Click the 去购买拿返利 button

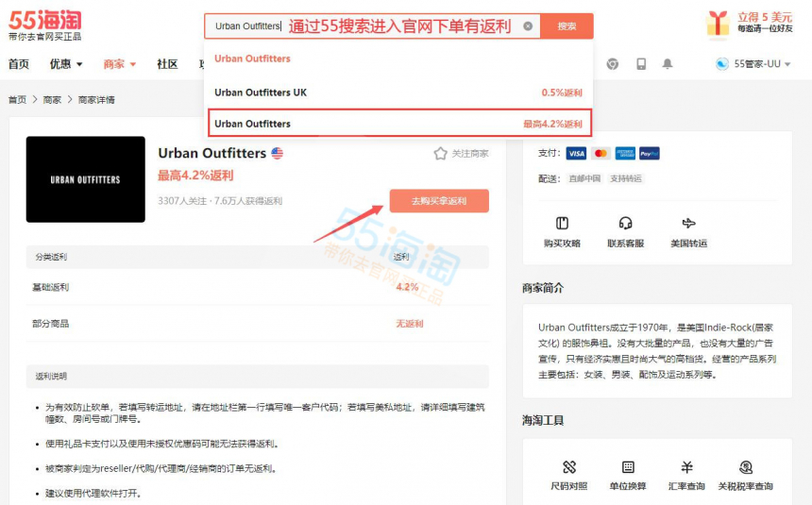pos(439,200)
